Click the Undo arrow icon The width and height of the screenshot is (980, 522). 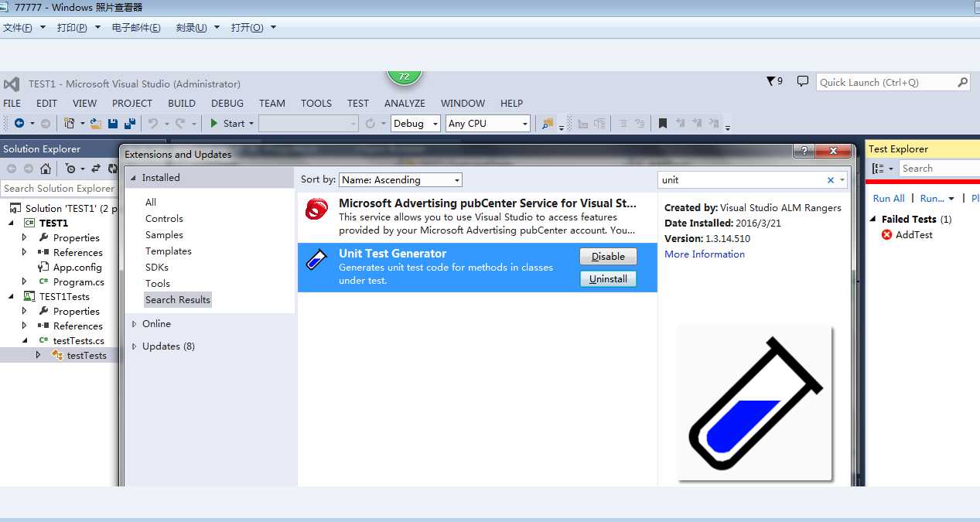pos(153,123)
